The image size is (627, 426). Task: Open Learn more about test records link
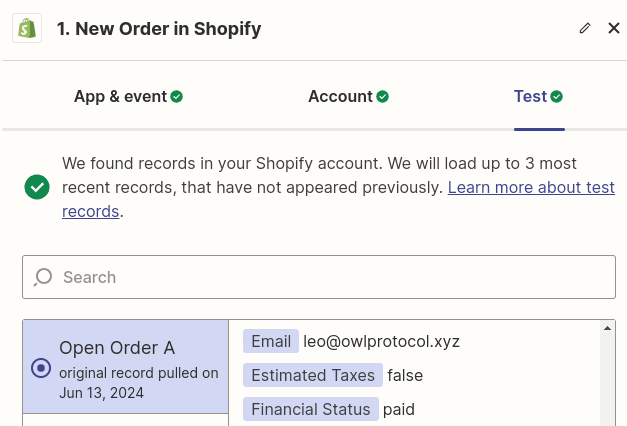(530, 187)
